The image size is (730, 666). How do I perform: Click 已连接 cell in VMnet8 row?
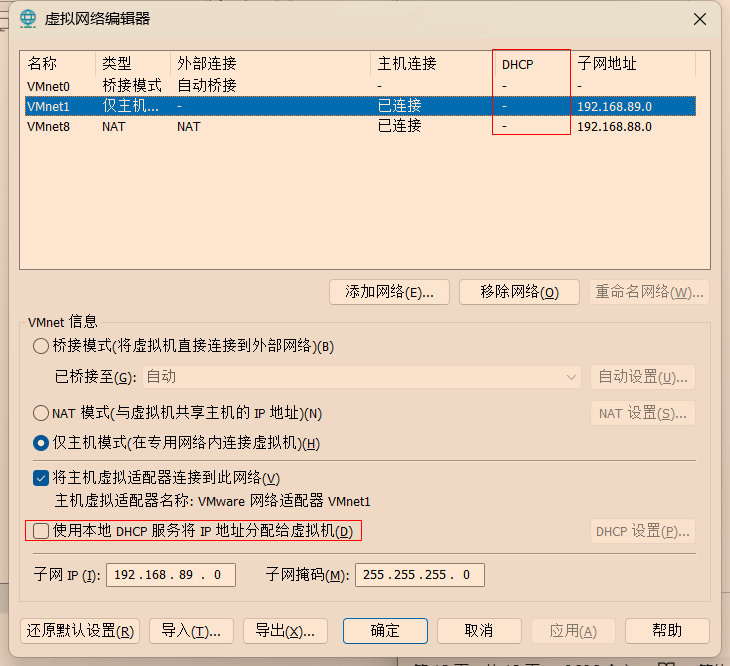(x=399, y=126)
